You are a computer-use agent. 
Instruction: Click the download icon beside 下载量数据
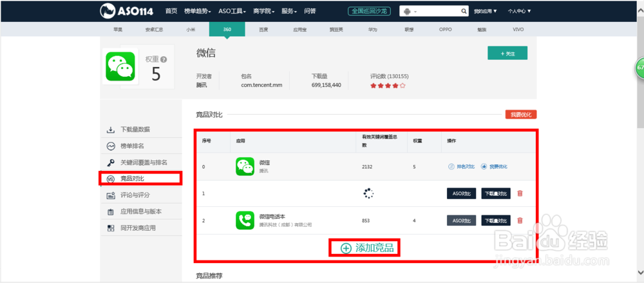point(111,130)
